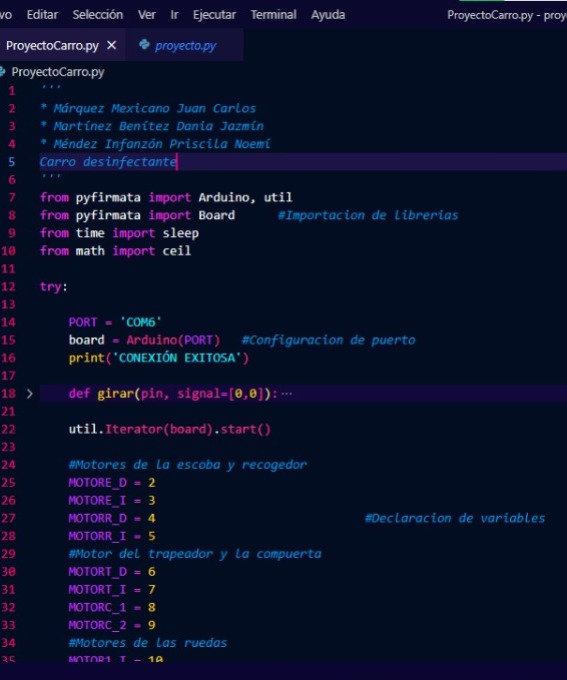The width and height of the screenshot is (567, 680).
Task: Click the folded code ellipsis after girar
Action: click(287, 394)
